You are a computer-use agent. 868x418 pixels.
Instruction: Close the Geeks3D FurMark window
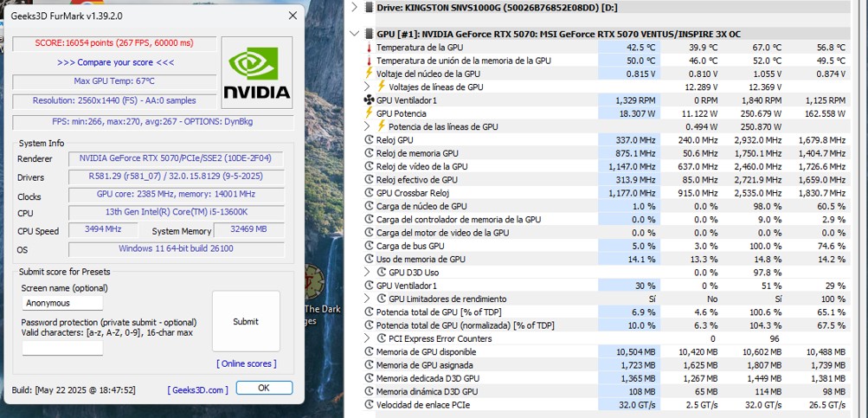click(x=293, y=16)
